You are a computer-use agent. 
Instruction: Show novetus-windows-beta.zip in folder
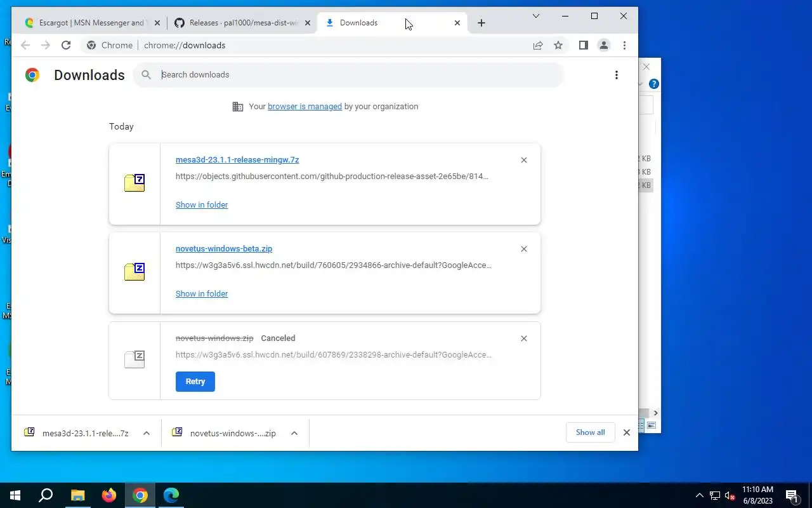tap(202, 294)
